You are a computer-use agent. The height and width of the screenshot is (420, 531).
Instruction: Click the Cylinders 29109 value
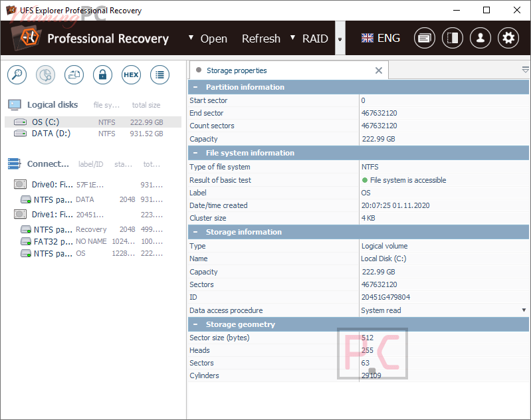[x=371, y=375]
